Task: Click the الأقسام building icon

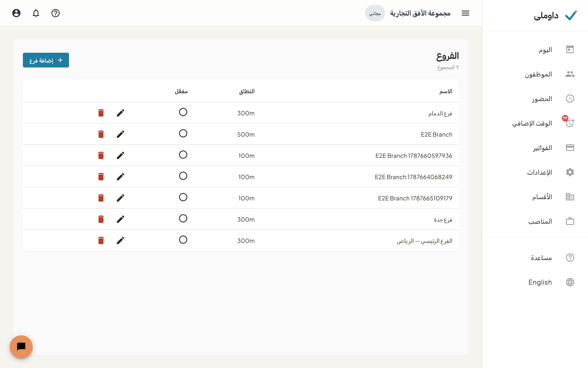Action: (x=570, y=197)
